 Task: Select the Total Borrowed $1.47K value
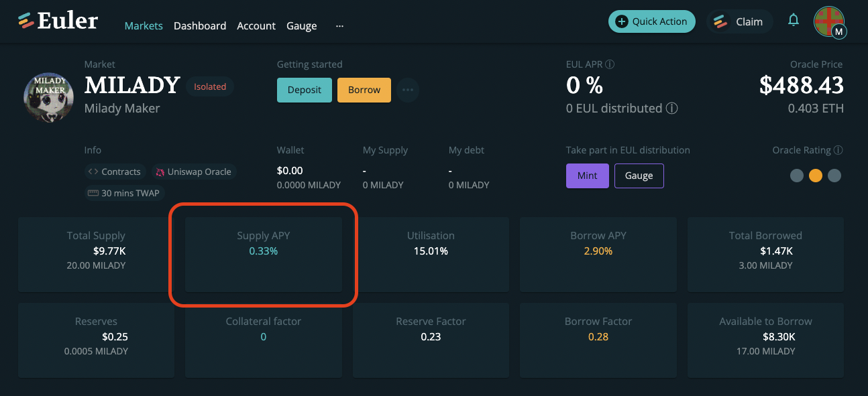click(x=777, y=251)
